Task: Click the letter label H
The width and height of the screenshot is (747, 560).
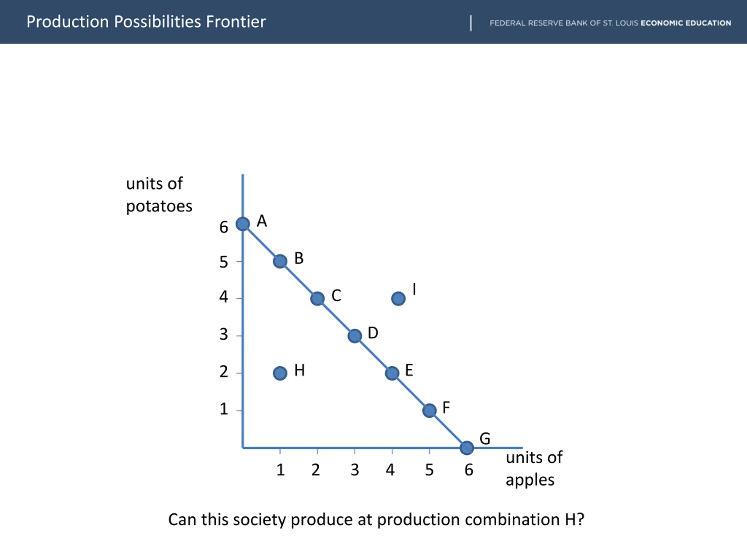Action: (x=300, y=370)
